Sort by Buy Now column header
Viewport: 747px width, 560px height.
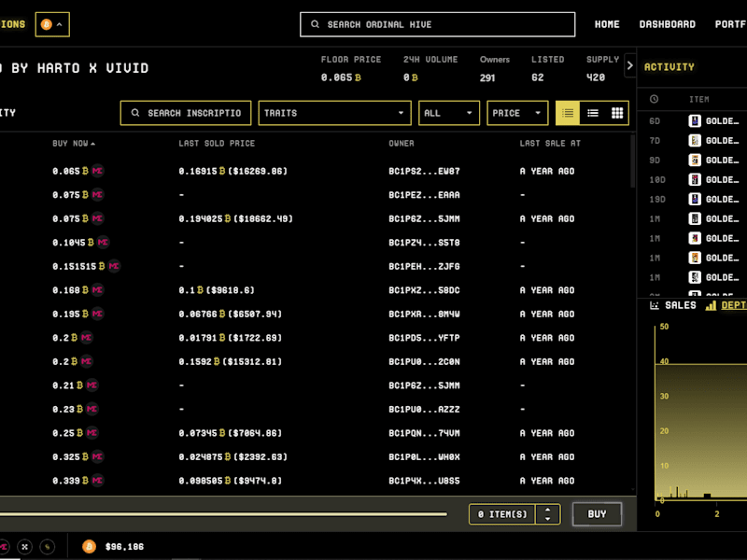(x=74, y=144)
